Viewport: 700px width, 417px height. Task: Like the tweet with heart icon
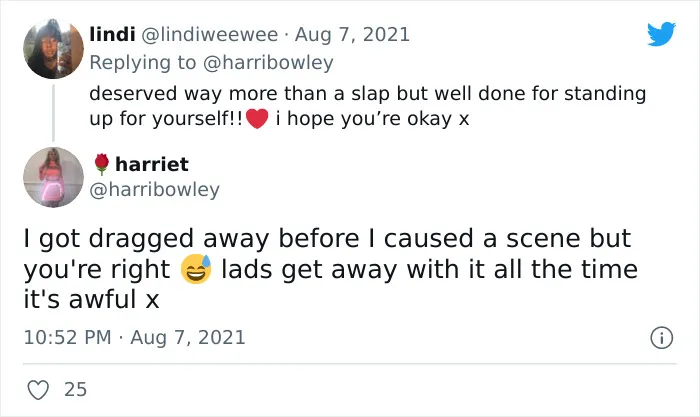(38, 390)
